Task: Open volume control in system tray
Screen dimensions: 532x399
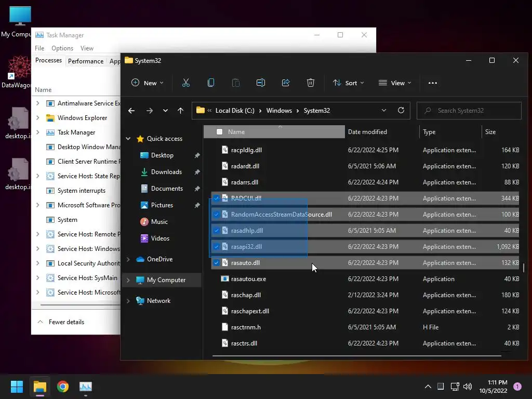Action: 468,387
